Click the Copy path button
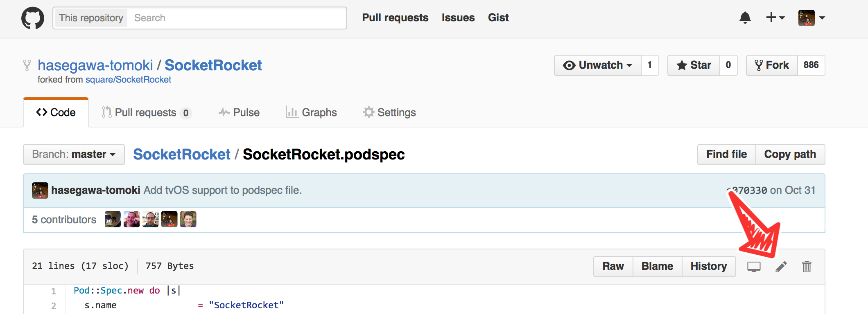868x314 pixels. click(x=790, y=155)
